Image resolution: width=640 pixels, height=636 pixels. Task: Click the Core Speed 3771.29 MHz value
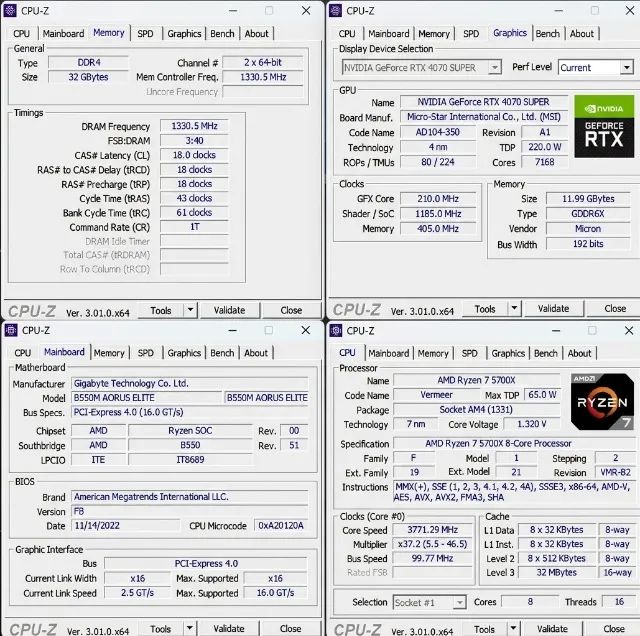click(432, 530)
